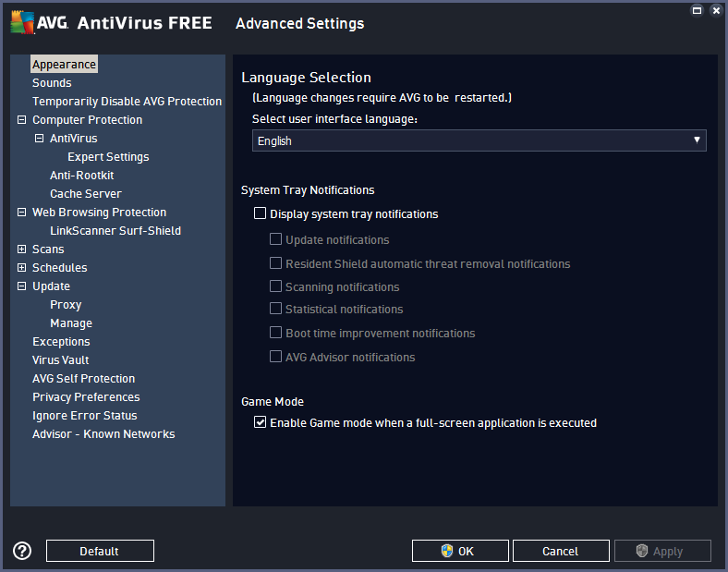Screen dimensions: 728x572
Task: Click the Default button
Action: [100, 551]
